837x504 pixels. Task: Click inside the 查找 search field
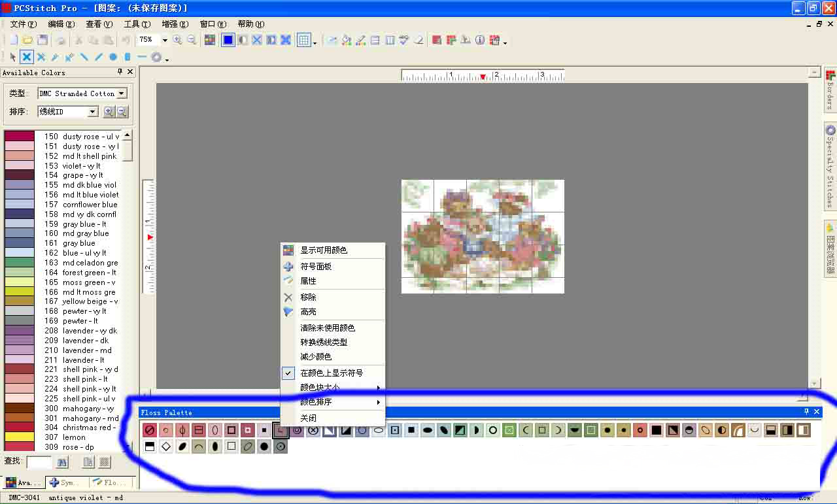coord(39,462)
